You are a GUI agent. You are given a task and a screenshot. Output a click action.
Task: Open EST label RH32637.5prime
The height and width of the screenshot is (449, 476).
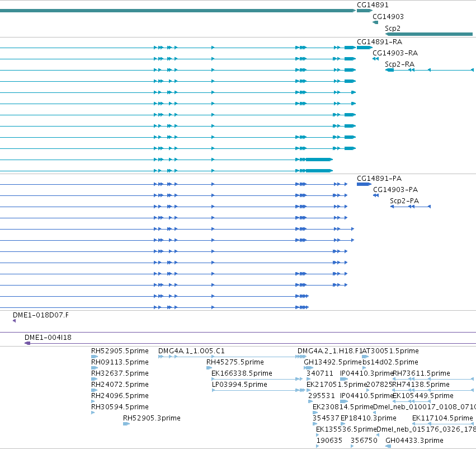point(120,373)
